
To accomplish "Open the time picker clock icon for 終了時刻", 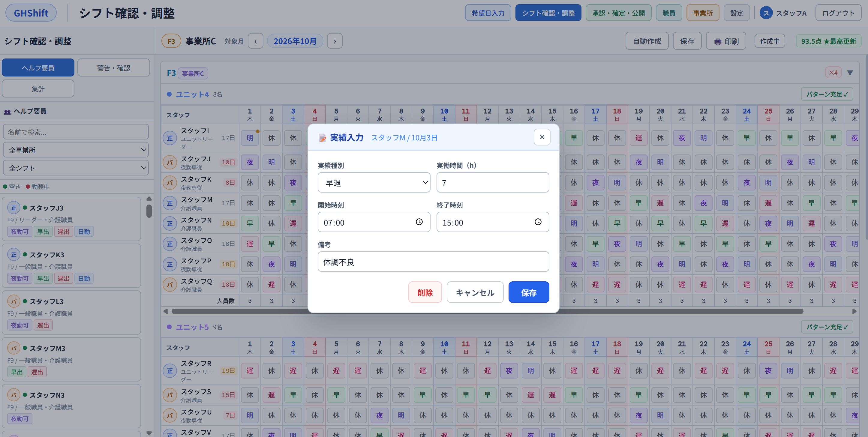I will click(538, 222).
